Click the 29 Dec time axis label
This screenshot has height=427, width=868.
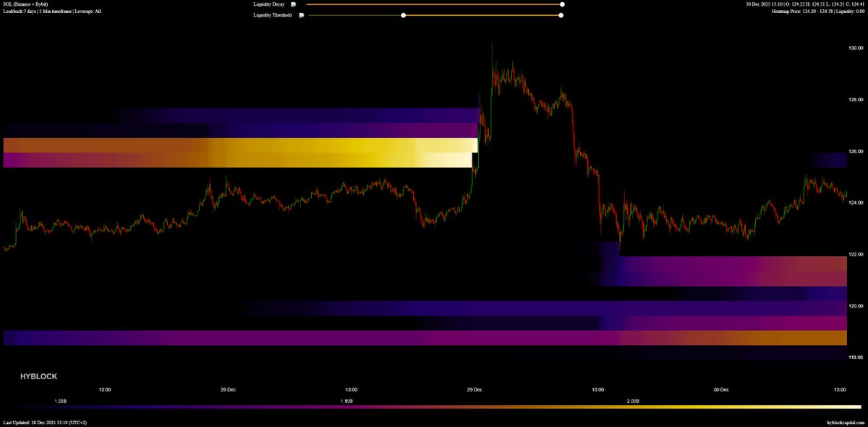pos(475,389)
